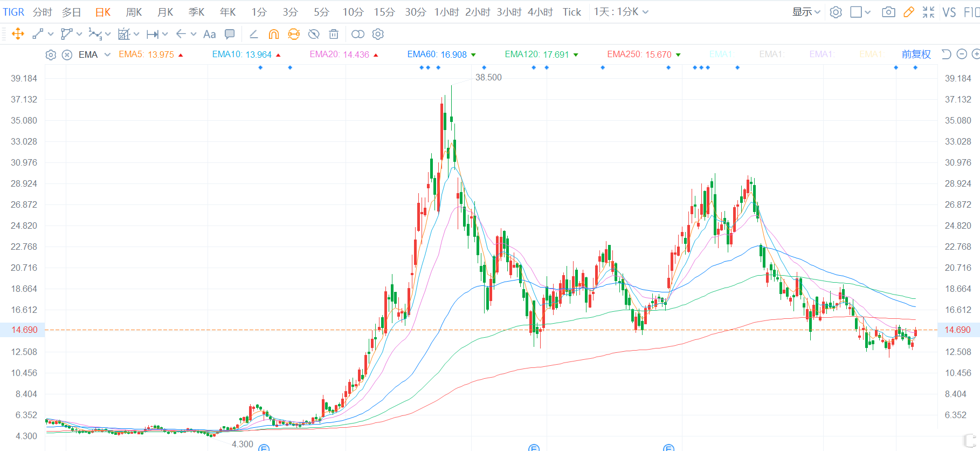
Task: Activate the magnet snap drawing tool
Action: pos(274,34)
